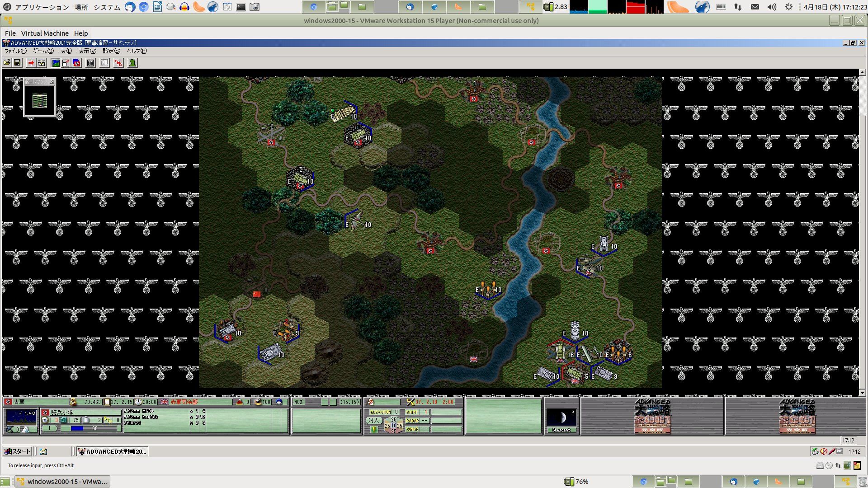Click the green soldier silhouette toolbar icon

coord(132,63)
